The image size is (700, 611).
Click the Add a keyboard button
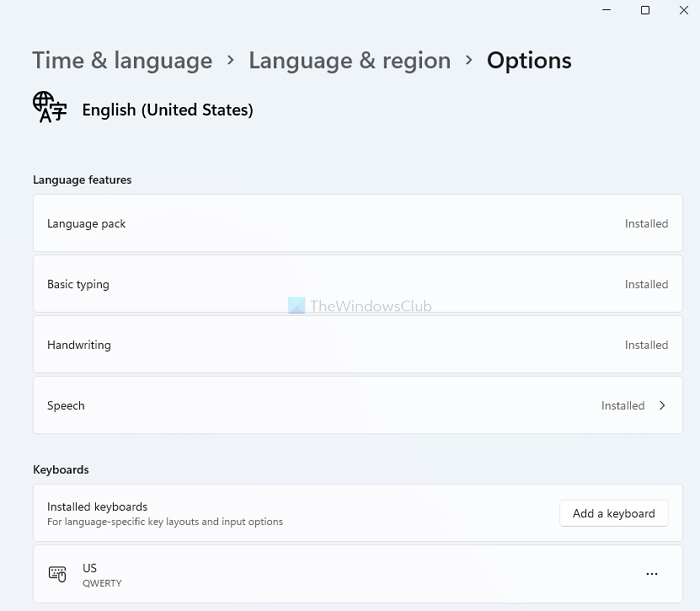point(613,514)
